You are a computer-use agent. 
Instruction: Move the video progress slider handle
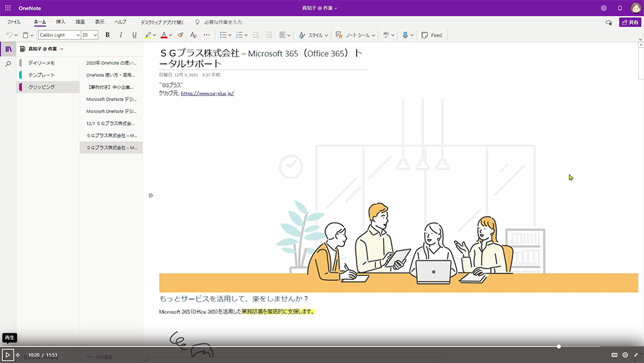coord(558,346)
